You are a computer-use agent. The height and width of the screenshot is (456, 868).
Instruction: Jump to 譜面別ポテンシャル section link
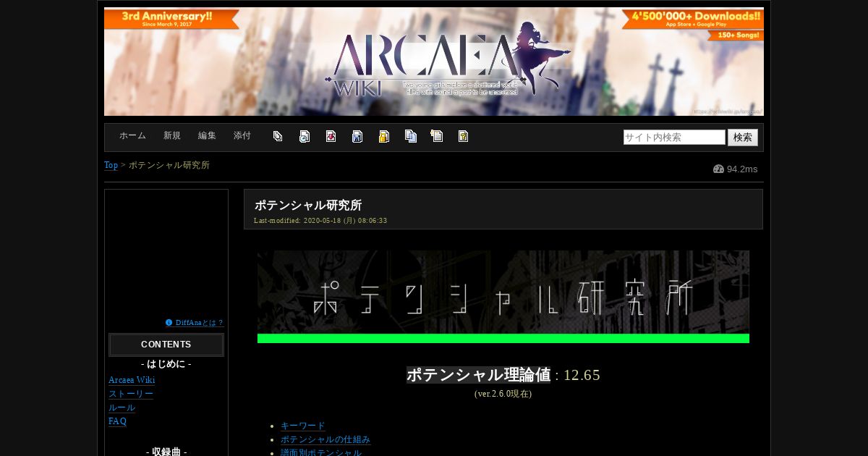click(x=321, y=452)
